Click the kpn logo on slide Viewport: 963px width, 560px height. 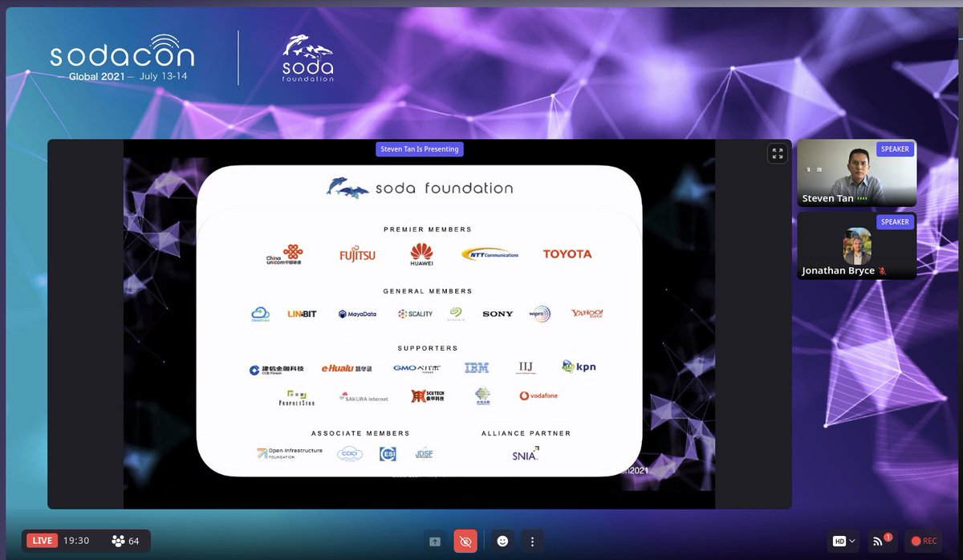579,367
